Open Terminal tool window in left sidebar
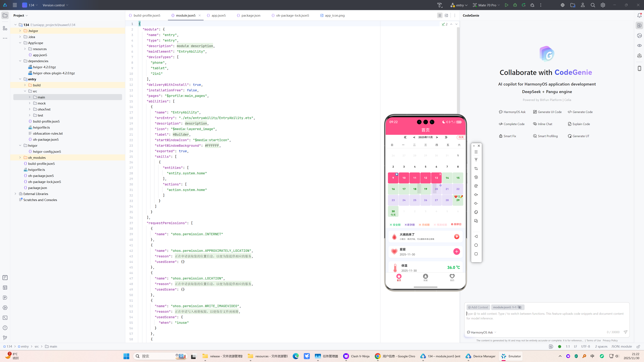 point(5,318)
